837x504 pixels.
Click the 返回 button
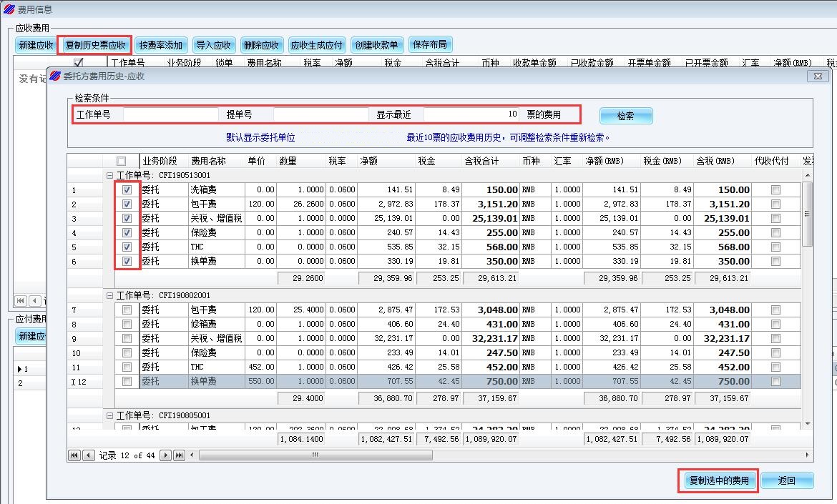click(787, 480)
